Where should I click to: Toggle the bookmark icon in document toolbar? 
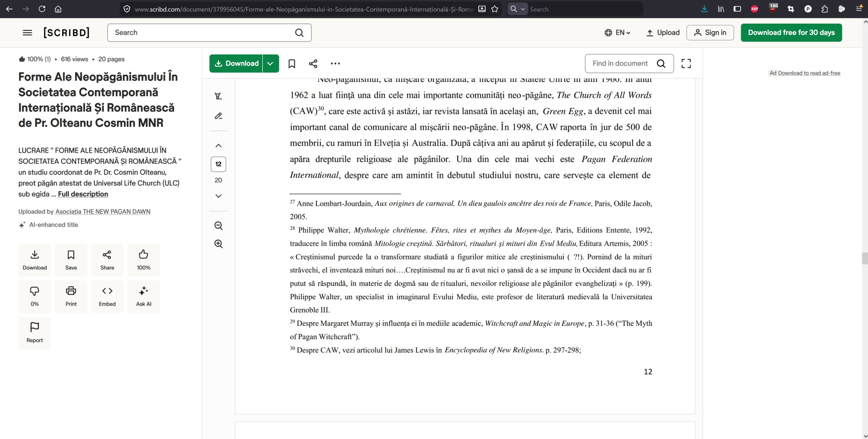tap(292, 64)
